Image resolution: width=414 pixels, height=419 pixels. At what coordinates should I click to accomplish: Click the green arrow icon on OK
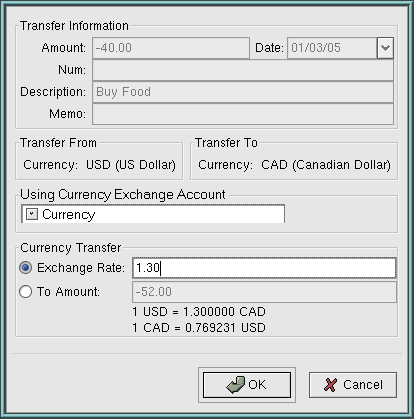[236, 385]
